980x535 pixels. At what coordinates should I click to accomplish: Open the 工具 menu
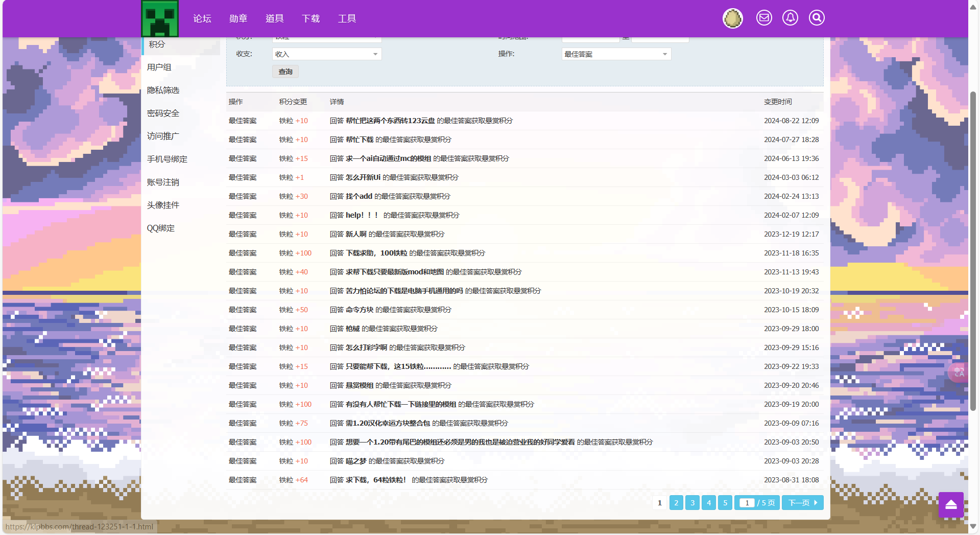point(347,18)
